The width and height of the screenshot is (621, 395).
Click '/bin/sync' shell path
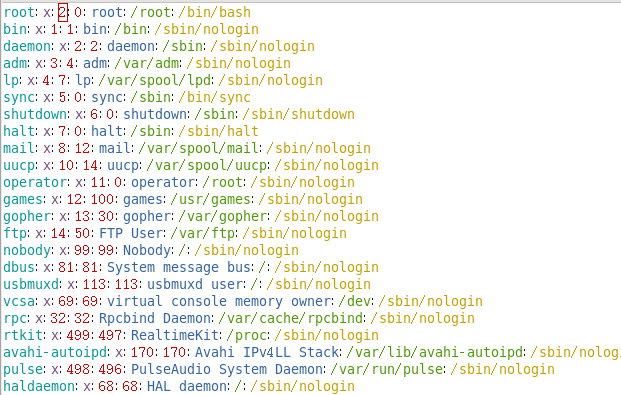pyautogui.click(x=215, y=97)
